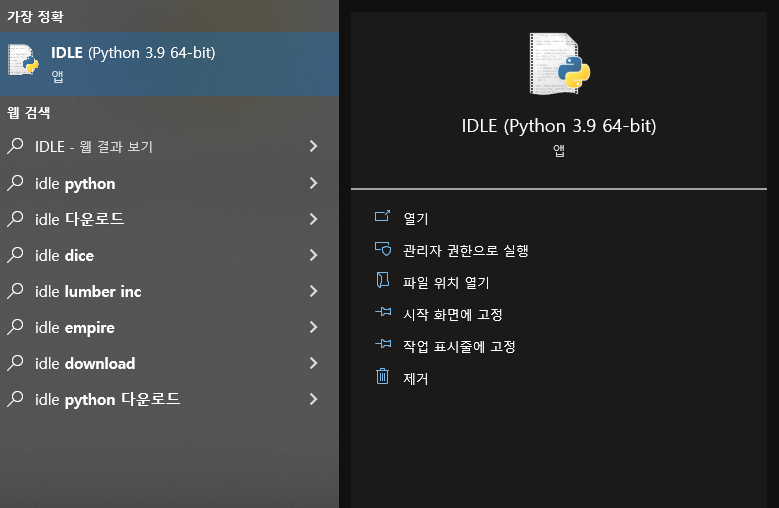Click the '가장 정확' section header
This screenshot has width=779, height=508.
tap(35, 16)
